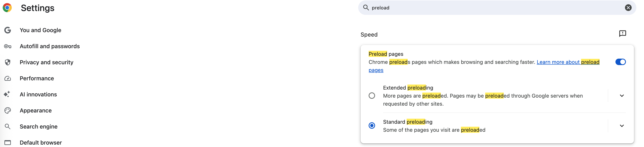This screenshot has width=644, height=147.
Task: Select the Extended preloading radio button
Action: pyautogui.click(x=372, y=96)
